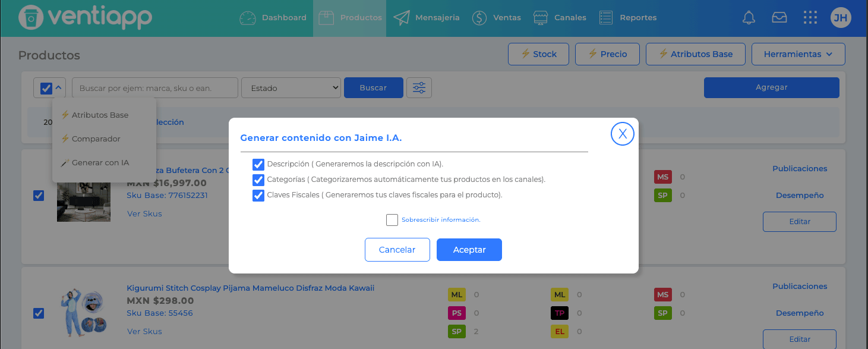
Task: Uncheck the Claves Fiscales checkbox
Action: coord(258,196)
